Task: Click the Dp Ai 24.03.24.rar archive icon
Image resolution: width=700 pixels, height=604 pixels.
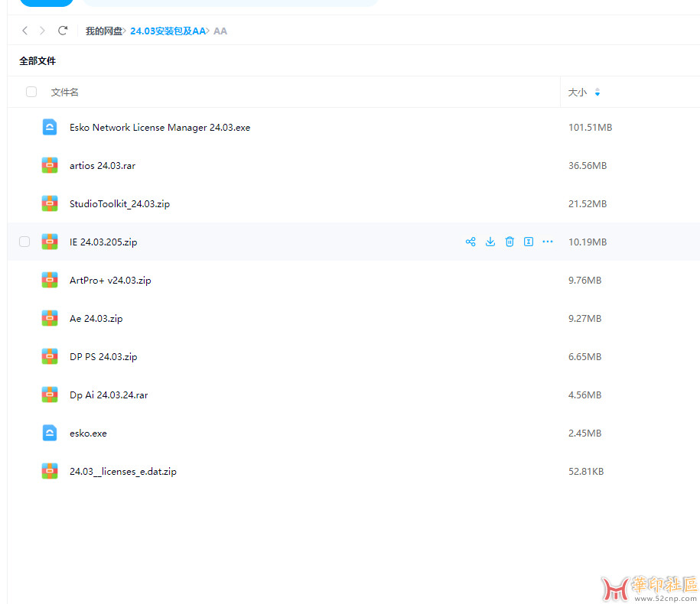Action: pyautogui.click(x=50, y=395)
